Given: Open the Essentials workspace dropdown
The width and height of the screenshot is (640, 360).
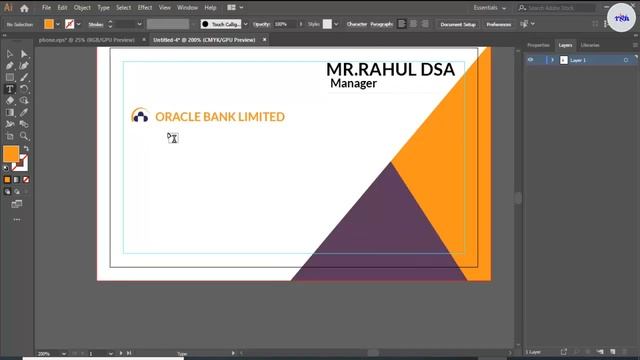Looking at the screenshot, I should click(x=489, y=8).
